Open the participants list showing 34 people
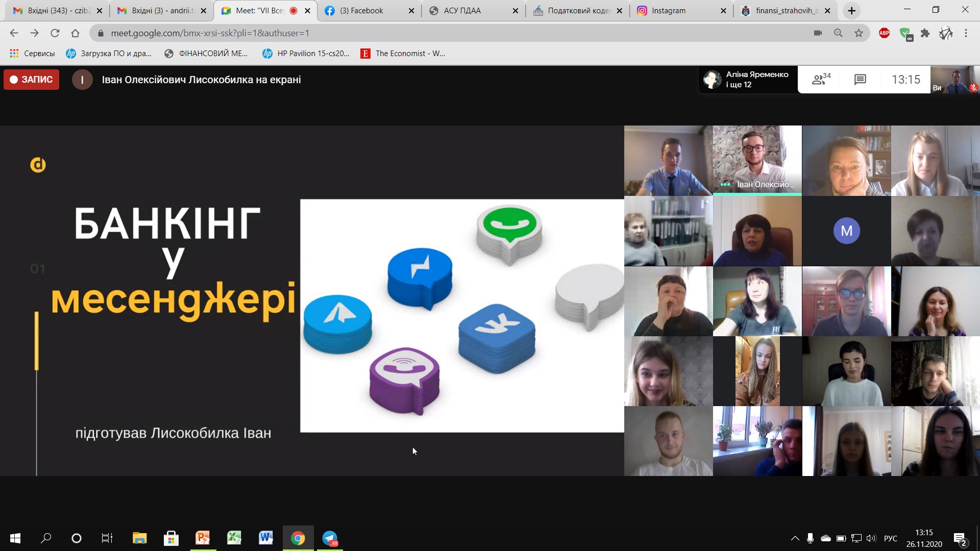980x551 pixels. (x=821, y=80)
